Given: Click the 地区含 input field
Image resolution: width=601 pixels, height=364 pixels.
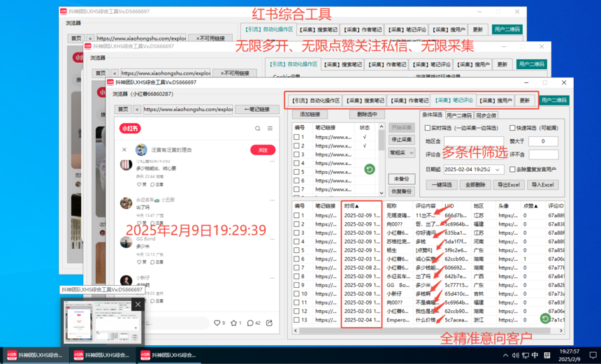Looking at the screenshot, I should click(474, 141).
